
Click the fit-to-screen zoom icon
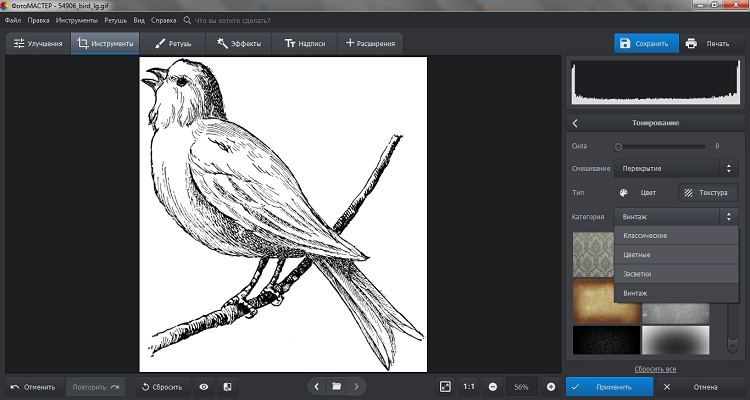[445, 386]
